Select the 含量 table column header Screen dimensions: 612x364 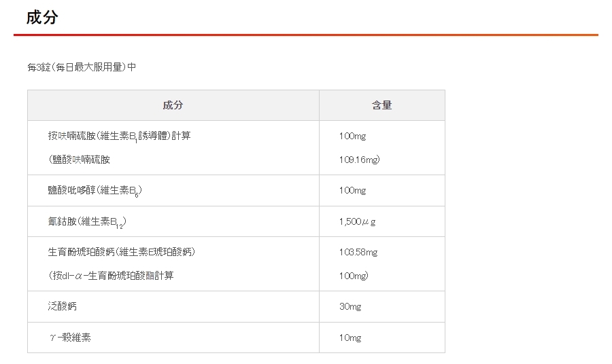point(381,105)
